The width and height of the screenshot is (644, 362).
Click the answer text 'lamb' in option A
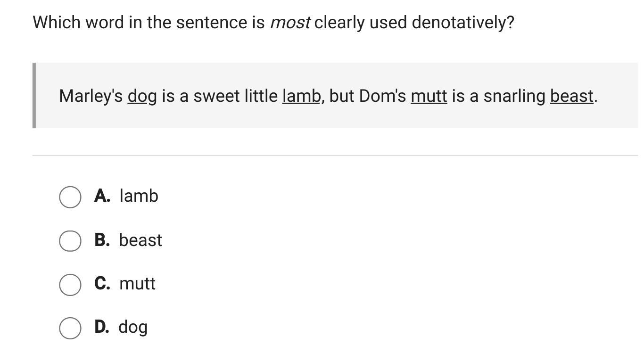(x=139, y=196)
